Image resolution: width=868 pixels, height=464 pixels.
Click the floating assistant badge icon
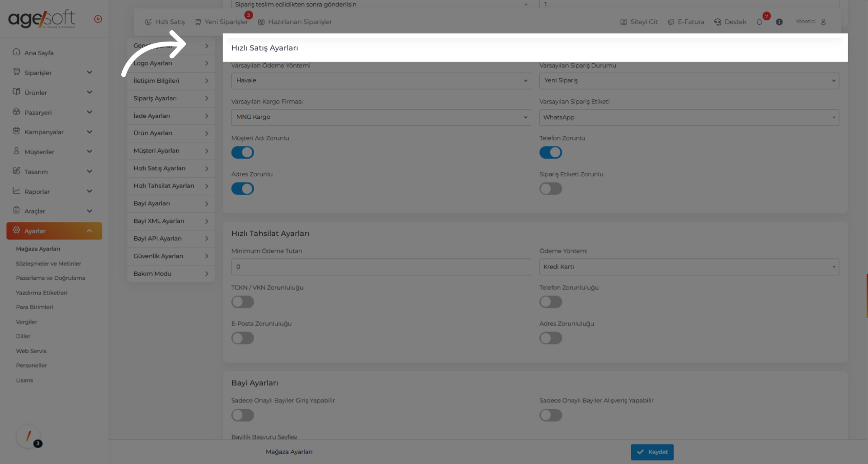click(x=29, y=436)
